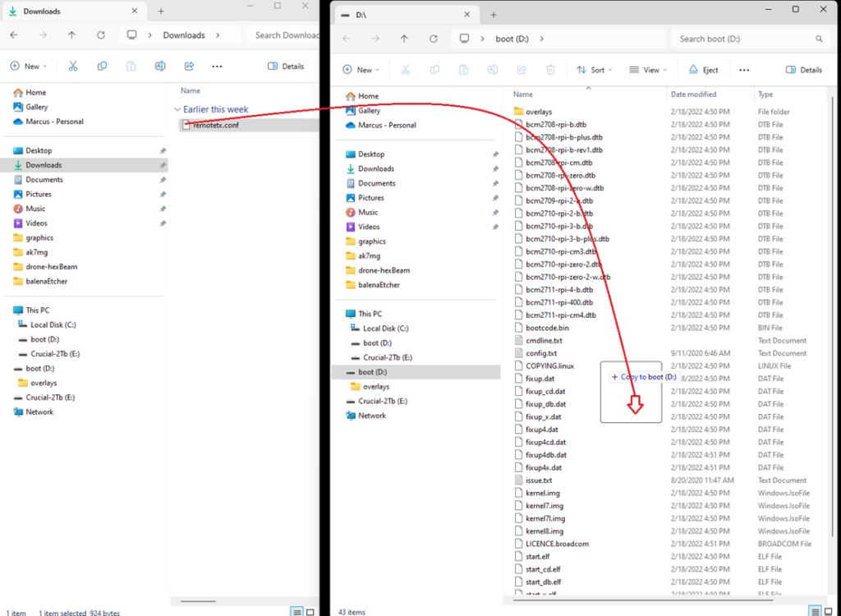Toggle the Details pane in the Downloads window
Screen dimensions: 841x616
click(285, 66)
